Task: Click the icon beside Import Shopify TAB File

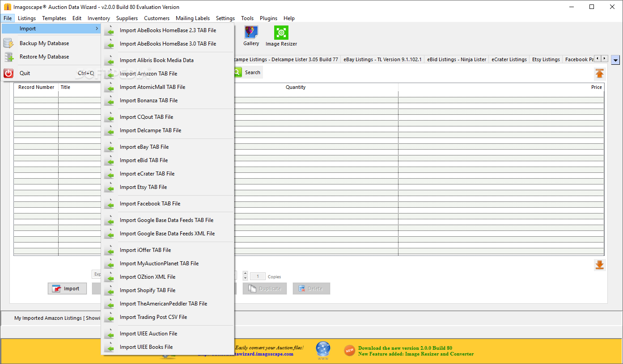Action: [109, 290]
